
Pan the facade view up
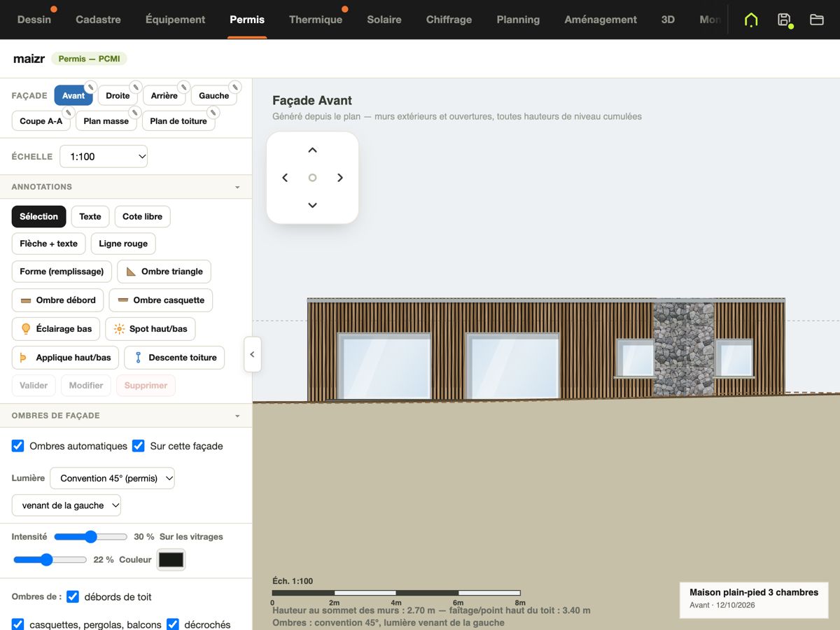(313, 150)
